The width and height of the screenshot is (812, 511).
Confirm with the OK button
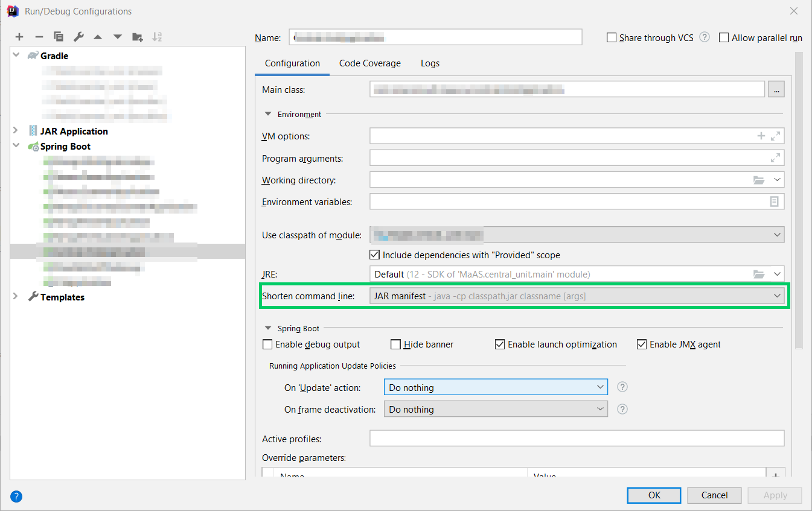[x=654, y=495]
